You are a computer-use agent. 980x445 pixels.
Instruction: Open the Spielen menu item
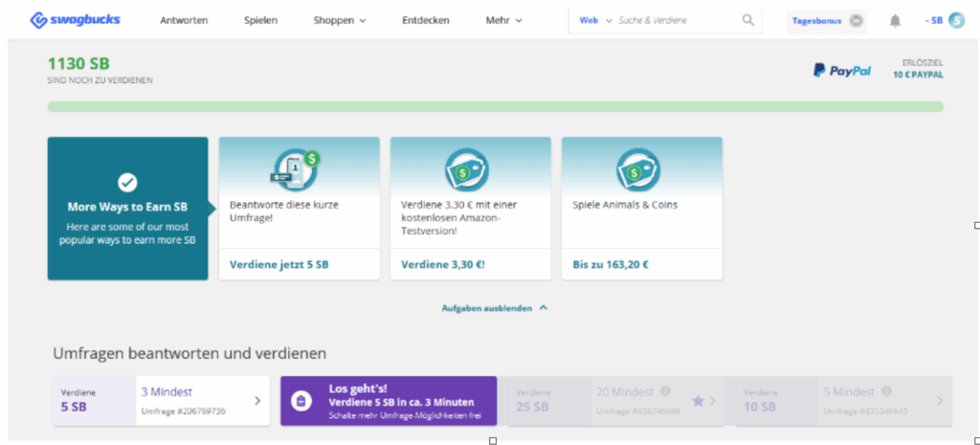tap(261, 20)
